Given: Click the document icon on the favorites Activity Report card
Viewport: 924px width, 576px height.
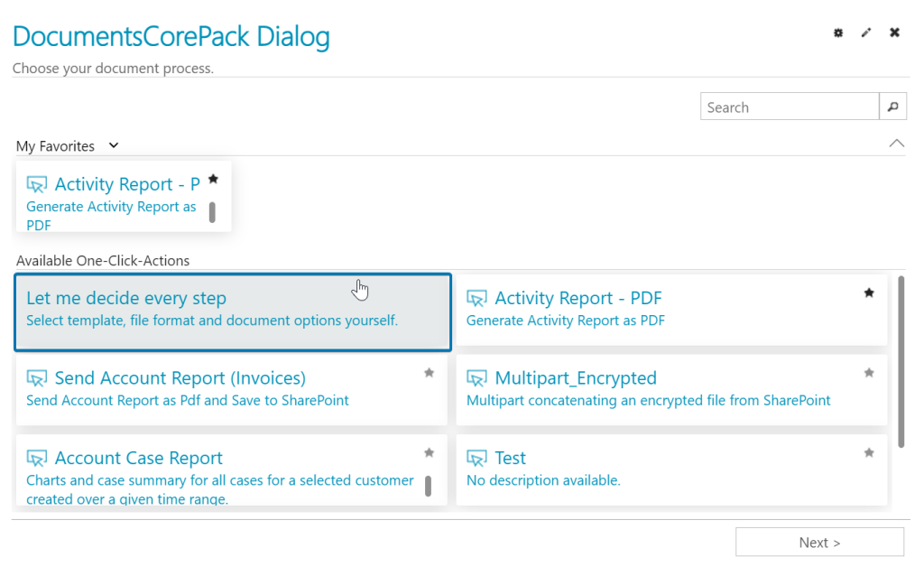Looking at the screenshot, I should (x=37, y=183).
